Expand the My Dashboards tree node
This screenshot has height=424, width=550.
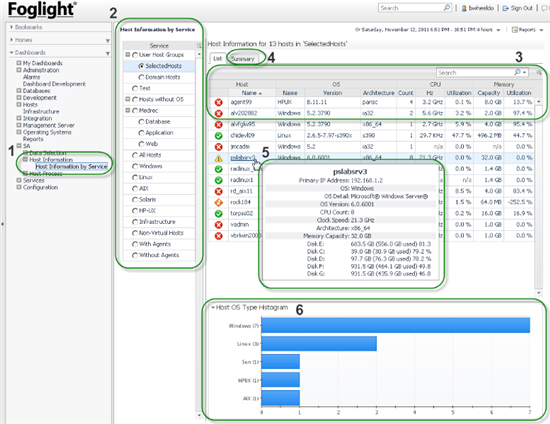coord(19,63)
